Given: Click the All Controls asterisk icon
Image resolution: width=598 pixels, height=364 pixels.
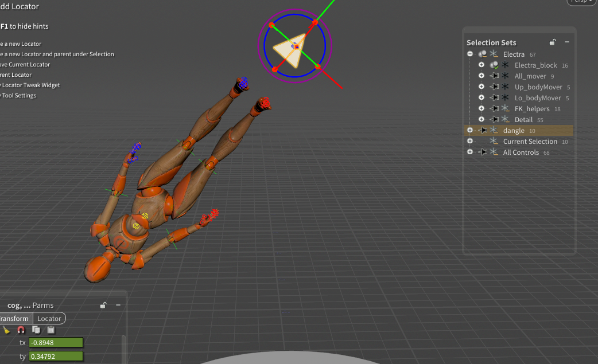Looking at the screenshot, I should pos(494,151).
